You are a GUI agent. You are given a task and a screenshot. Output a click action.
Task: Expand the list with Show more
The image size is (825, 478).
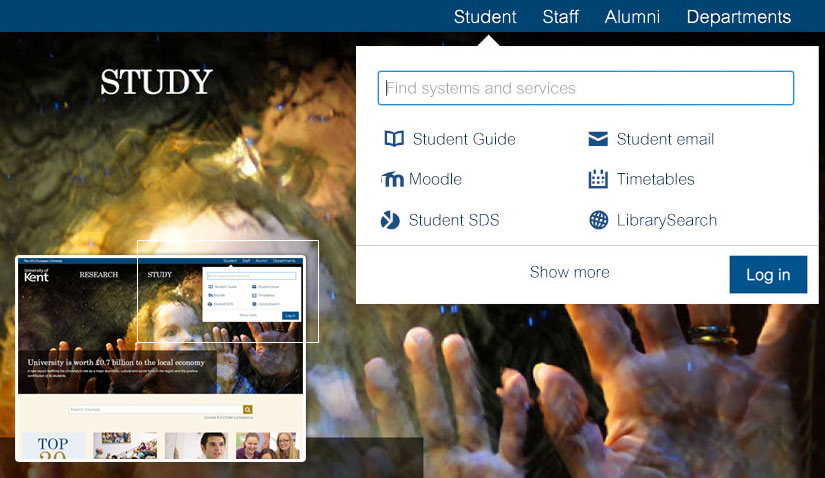(570, 272)
